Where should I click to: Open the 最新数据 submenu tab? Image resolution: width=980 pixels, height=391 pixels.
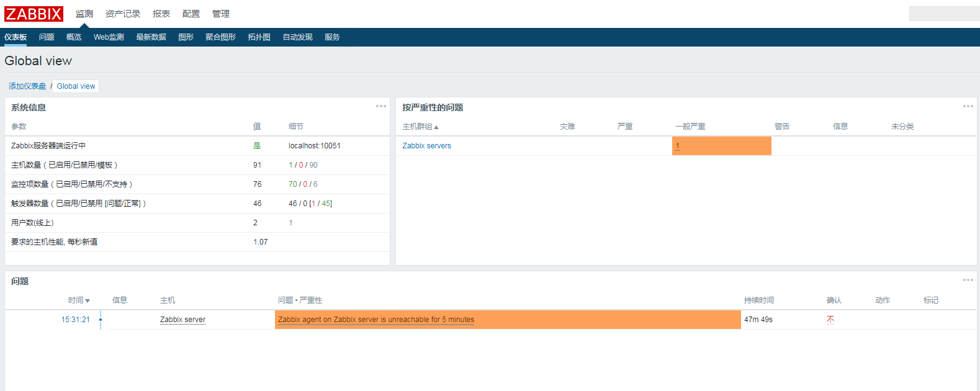click(x=151, y=37)
